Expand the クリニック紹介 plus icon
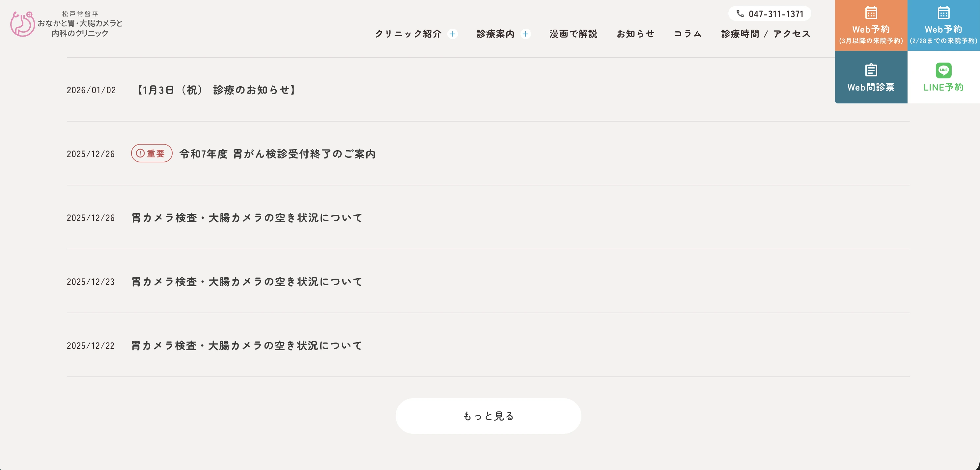 (x=452, y=34)
